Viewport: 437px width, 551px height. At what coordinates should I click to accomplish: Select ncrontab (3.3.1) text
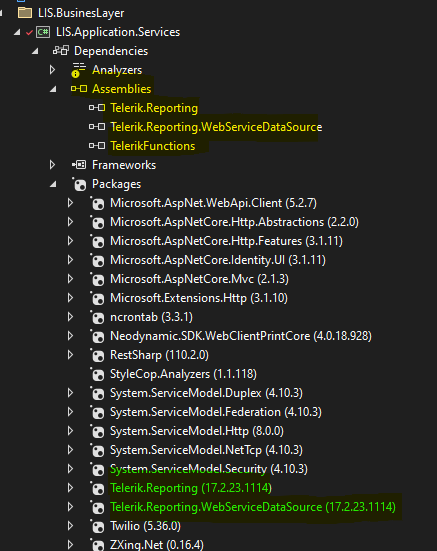(x=151, y=317)
